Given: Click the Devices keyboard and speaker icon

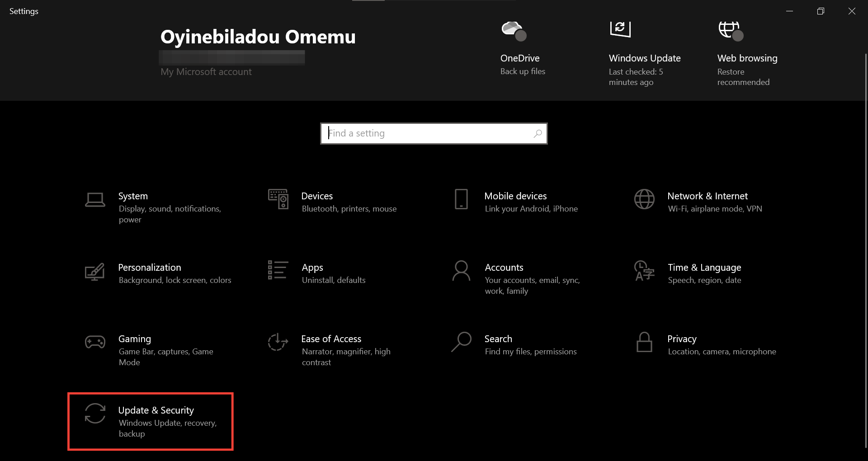Looking at the screenshot, I should click(278, 199).
